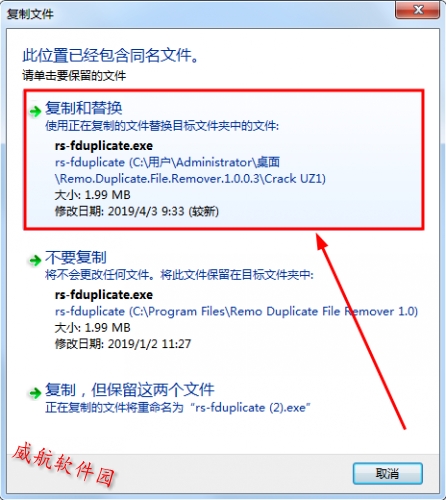Click the heading 此位置已经包含同名文件
This screenshot has height=500, width=446.
click(111, 55)
